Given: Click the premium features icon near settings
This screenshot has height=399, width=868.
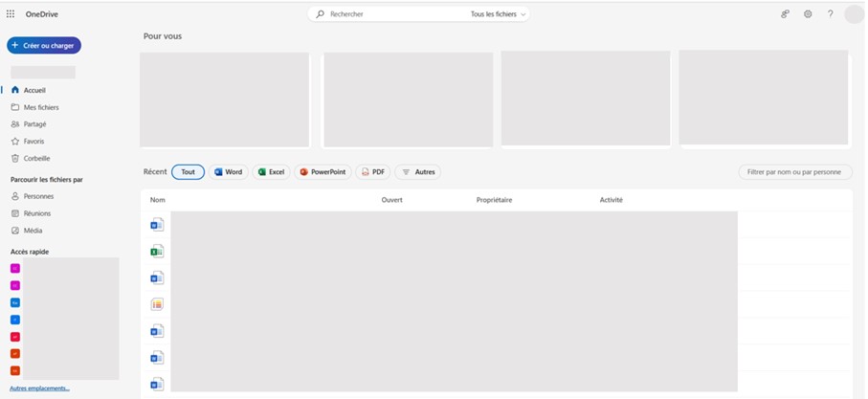Looking at the screenshot, I should pos(785,14).
